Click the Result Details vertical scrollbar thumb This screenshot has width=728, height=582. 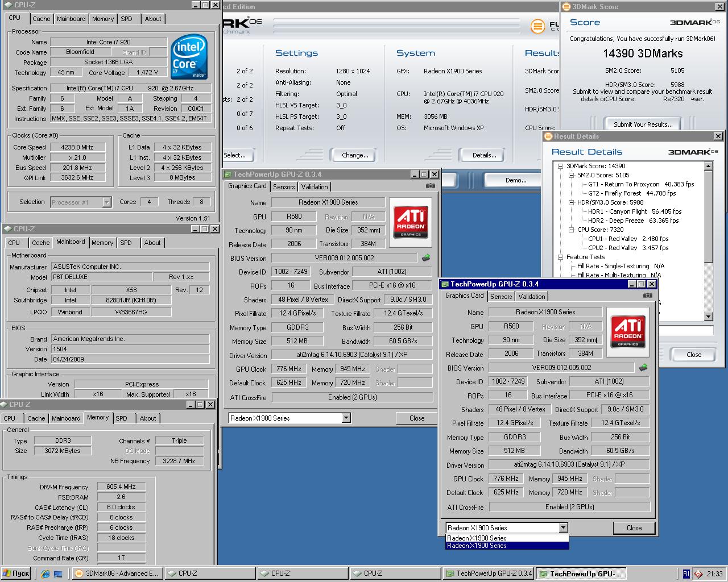point(708,216)
